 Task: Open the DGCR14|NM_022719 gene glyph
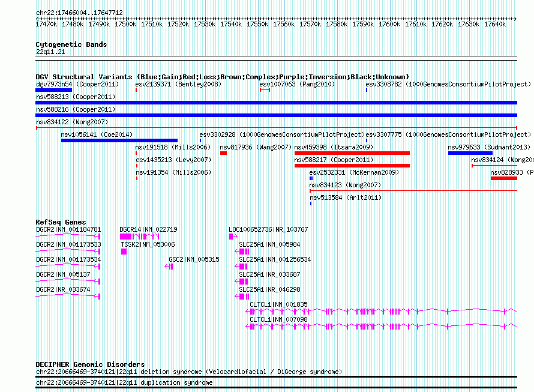pyautogui.click(x=140, y=237)
